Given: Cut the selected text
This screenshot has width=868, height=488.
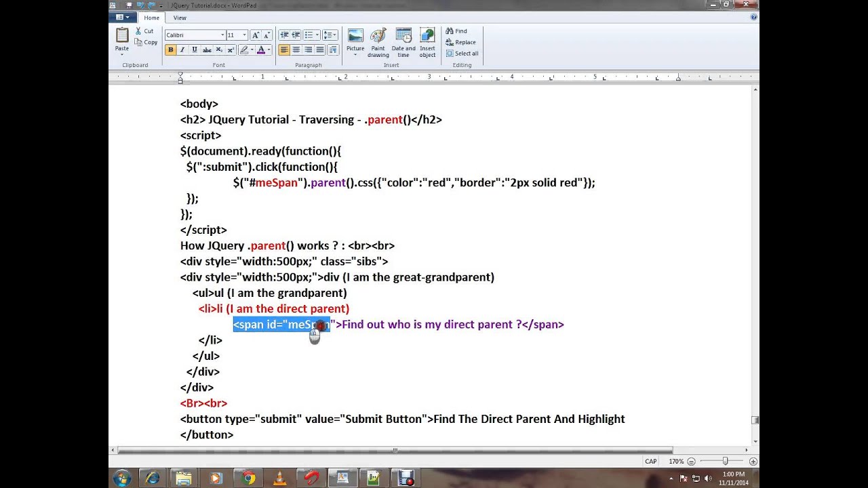Looking at the screenshot, I should (144, 31).
